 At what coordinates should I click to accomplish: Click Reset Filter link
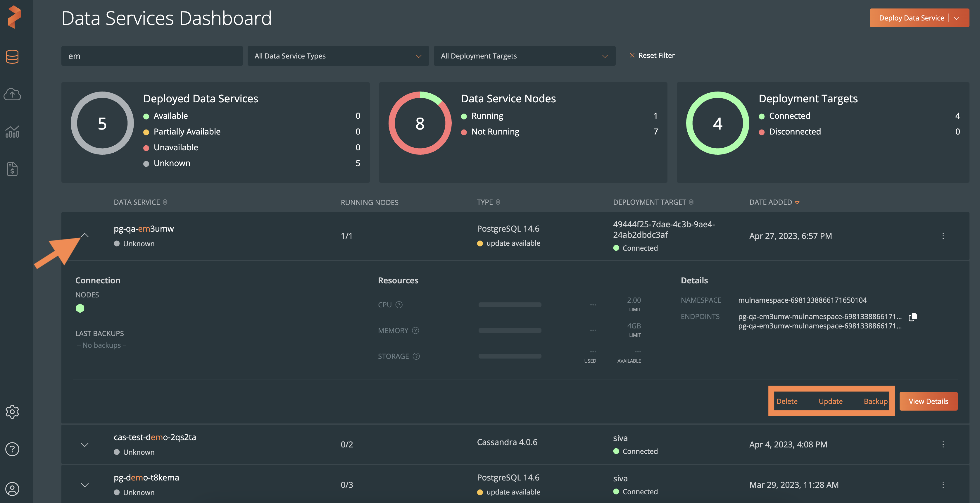[656, 56]
